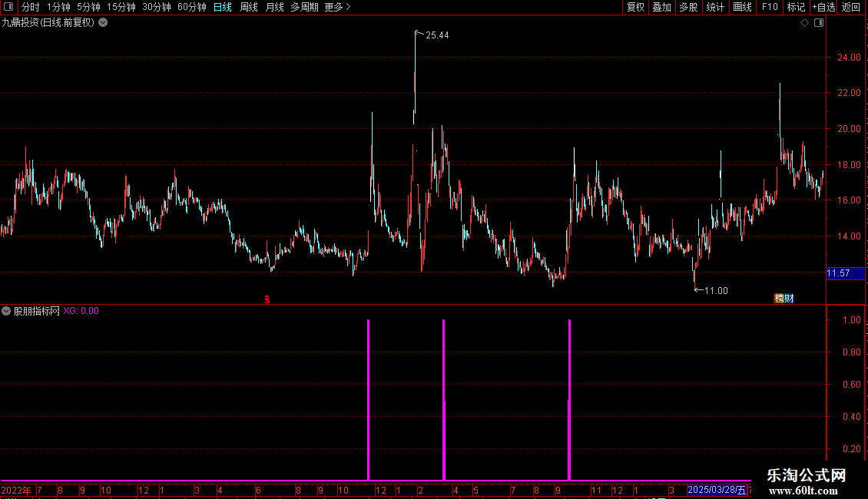Screen dimensions: 868x499
Task: Click the 11.57 current price tag
Action: click(x=845, y=273)
